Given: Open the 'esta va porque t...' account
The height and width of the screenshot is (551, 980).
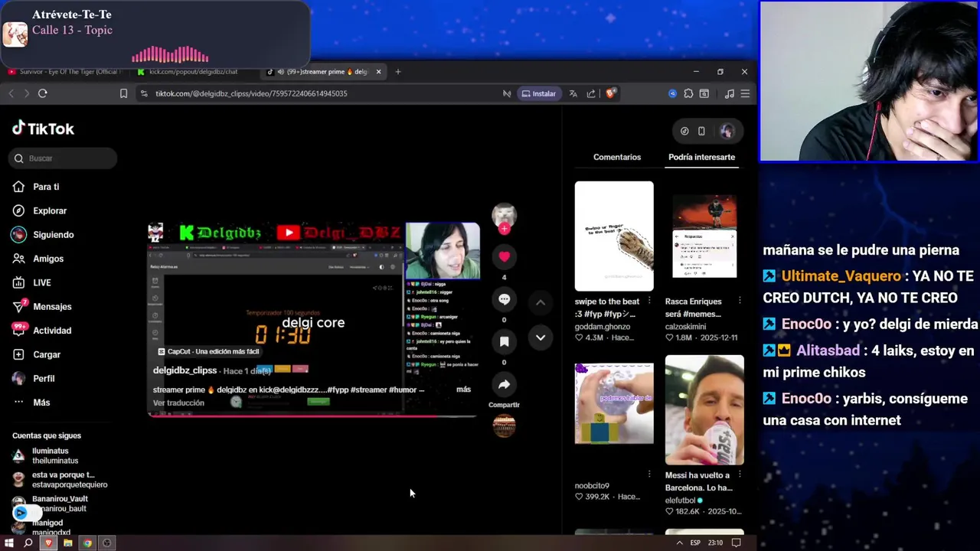Looking at the screenshot, I should pyautogui.click(x=60, y=480).
